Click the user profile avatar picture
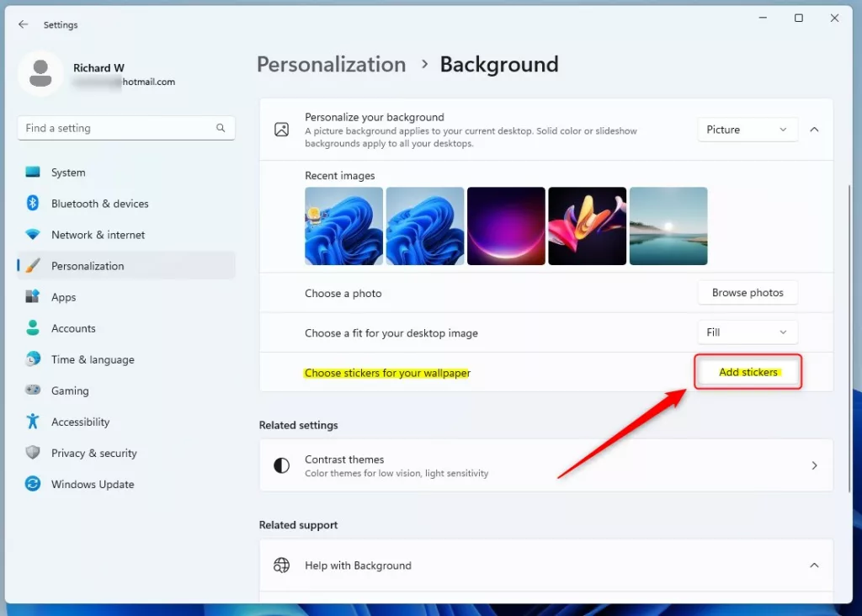This screenshot has height=616, width=862. tap(40, 74)
